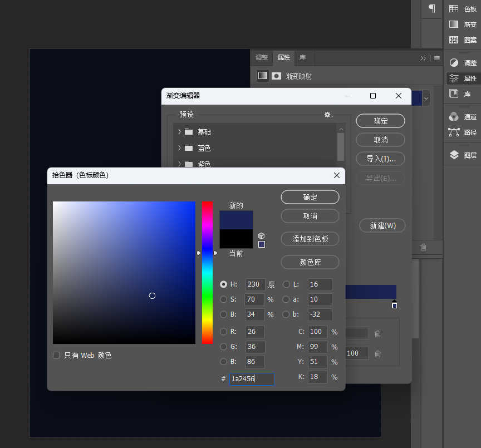Click 导入(I)... in gradient editor
Viewport: 481px width, 448px height.
pos(380,159)
